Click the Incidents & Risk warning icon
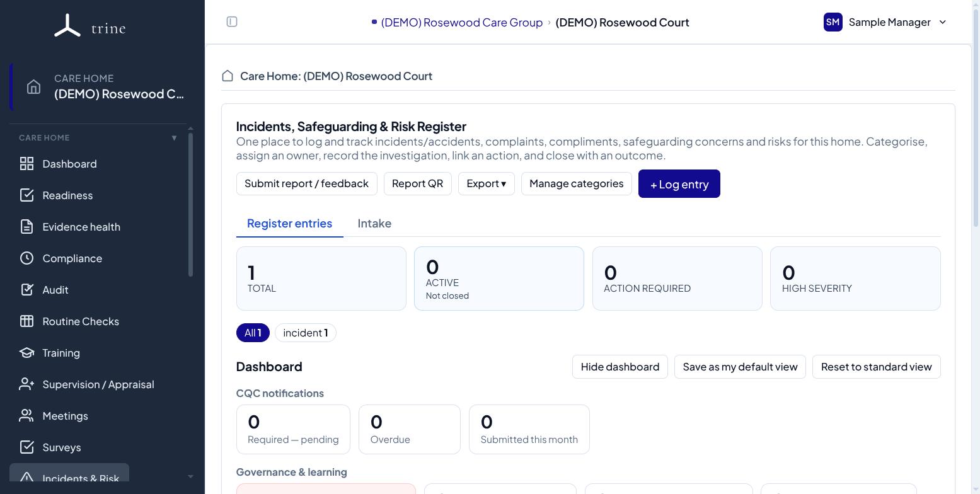Image resolution: width=980 pixels, height=494 pixels. click(x=26, y=478)
